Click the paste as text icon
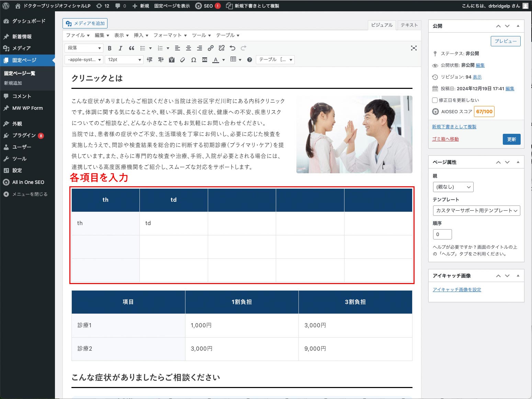 (172, 60)
